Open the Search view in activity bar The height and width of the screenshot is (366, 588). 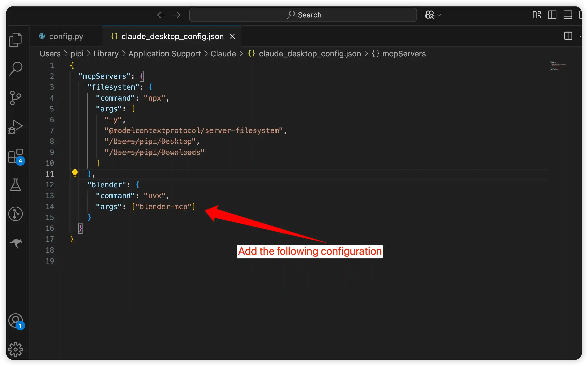tap(16, 69)
